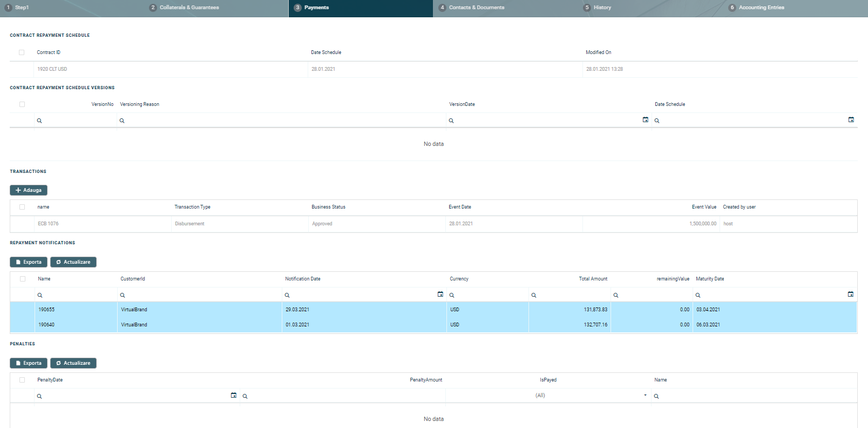Open PenaltyDate calendar picker
The width and height of the screenshot is (868, 428).
[233, 396]
